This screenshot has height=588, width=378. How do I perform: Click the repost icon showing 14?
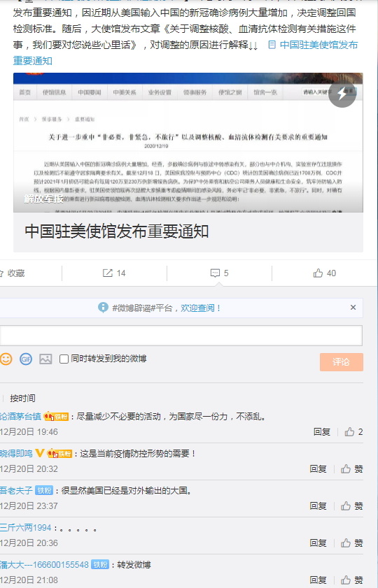pos(114,273)
